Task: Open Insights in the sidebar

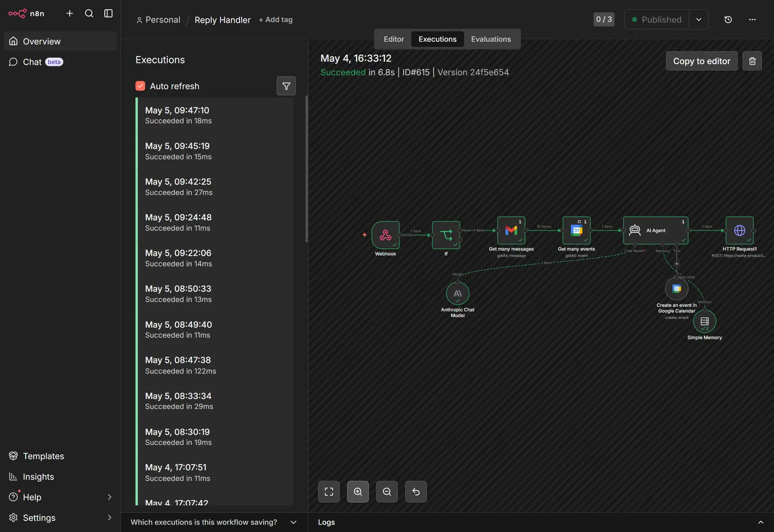Action: [60, 477]
